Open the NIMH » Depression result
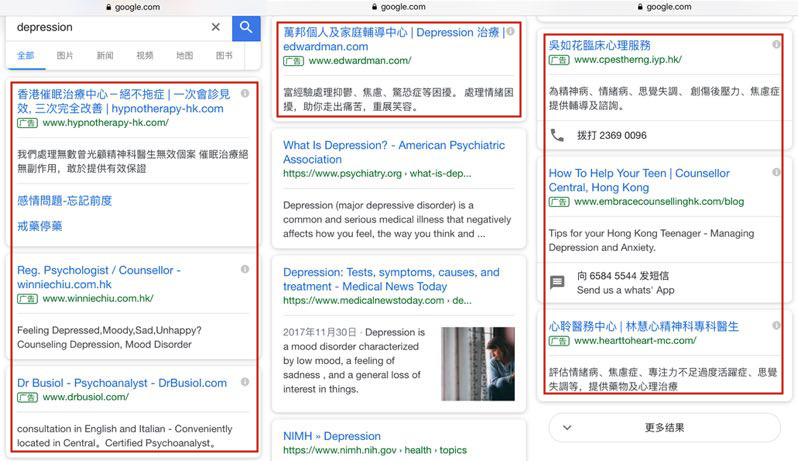 pos(332,436)
